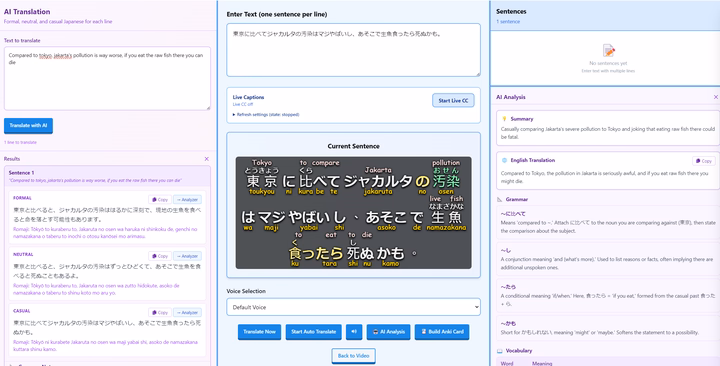The image size is (720, 366).
Task: Click the word 東京 in Current Sentence
Action: click(x=262, y=181)
